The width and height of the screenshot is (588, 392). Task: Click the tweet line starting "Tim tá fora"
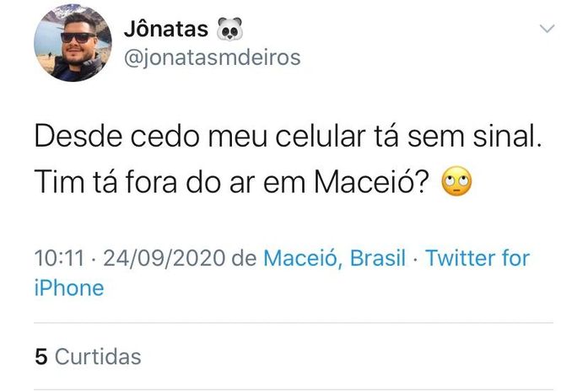pyautogui.click(x=235, y=183)
